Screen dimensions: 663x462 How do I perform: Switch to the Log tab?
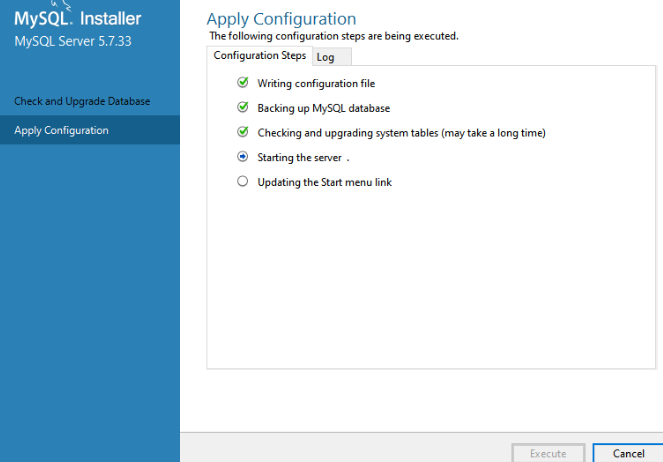click(x=332, y=57)
